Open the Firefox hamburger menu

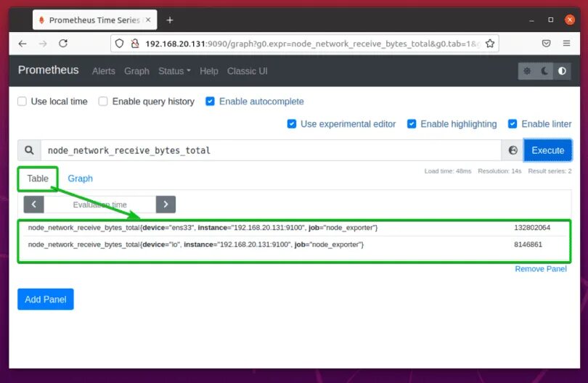(566, 44)
